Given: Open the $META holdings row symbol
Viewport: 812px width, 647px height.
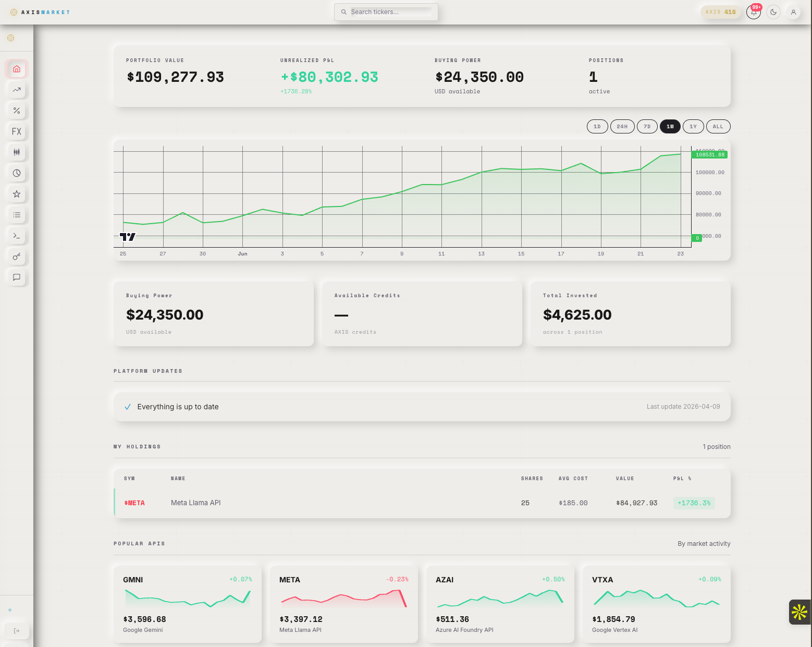Looking at the screenshot, I should point(134,503).
